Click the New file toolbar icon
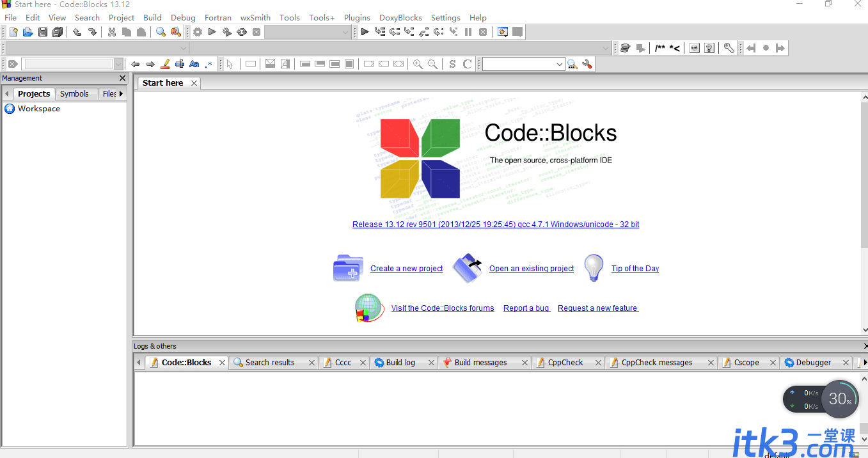This screenshot has width=868, height=458. pyautogui.click(x=13, y=32)
